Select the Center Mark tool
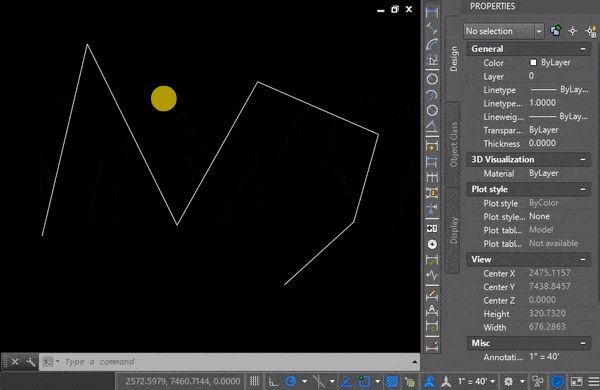The height and width of the screenshot is (390, 600). (x=432, y=244)
